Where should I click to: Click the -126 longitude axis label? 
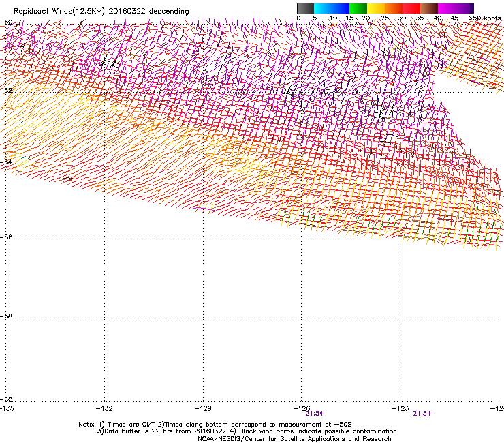tap(302, 408)
